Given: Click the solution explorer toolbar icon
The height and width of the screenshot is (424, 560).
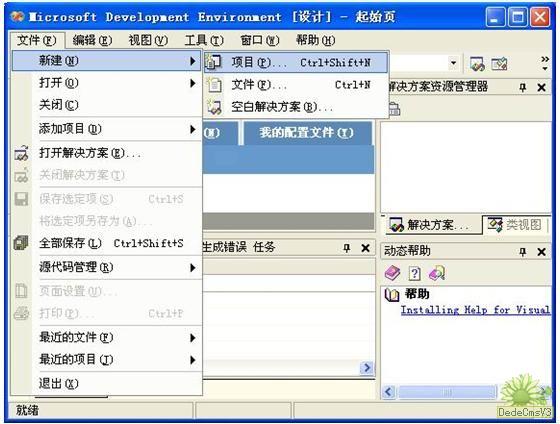Looking at the screenshot, I should click(394, 109).
